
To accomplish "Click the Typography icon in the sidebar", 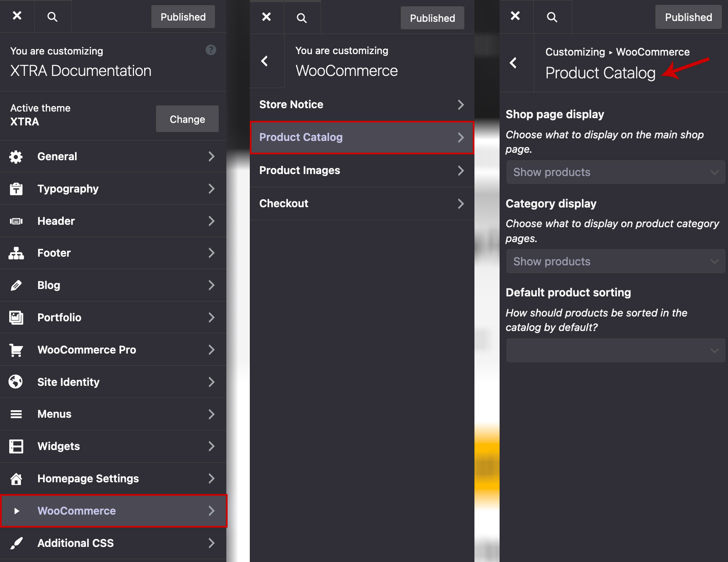I will tap(16, 189).
